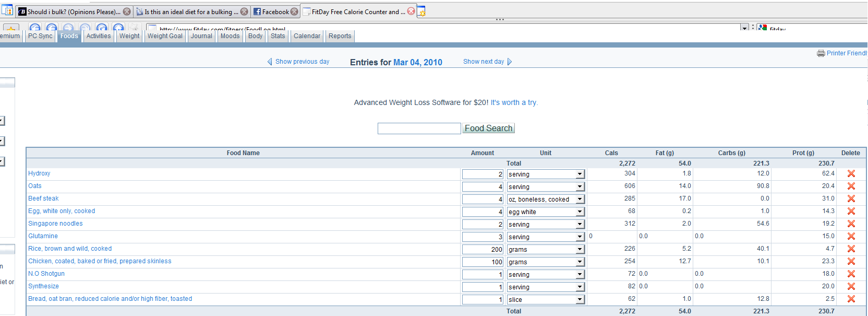Click the food search text field

(x=419, y=128)
